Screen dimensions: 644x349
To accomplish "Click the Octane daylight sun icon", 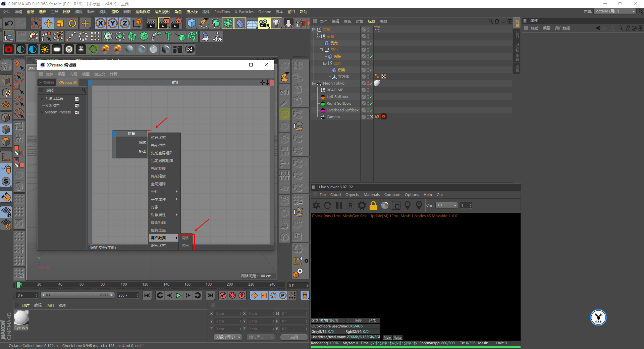I will pos(45,49).
